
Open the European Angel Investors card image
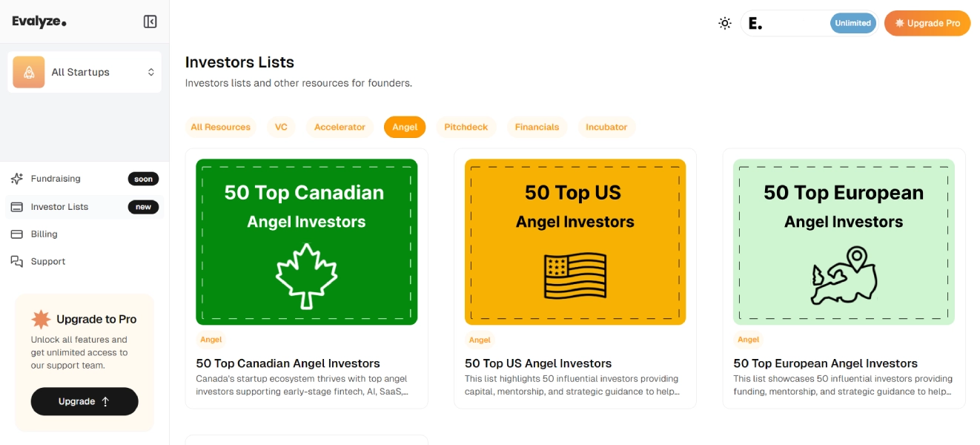(844, 242)
